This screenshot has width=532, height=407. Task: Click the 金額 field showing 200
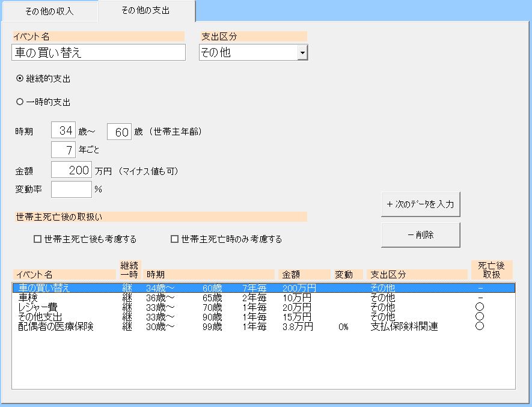pos(72,170)
